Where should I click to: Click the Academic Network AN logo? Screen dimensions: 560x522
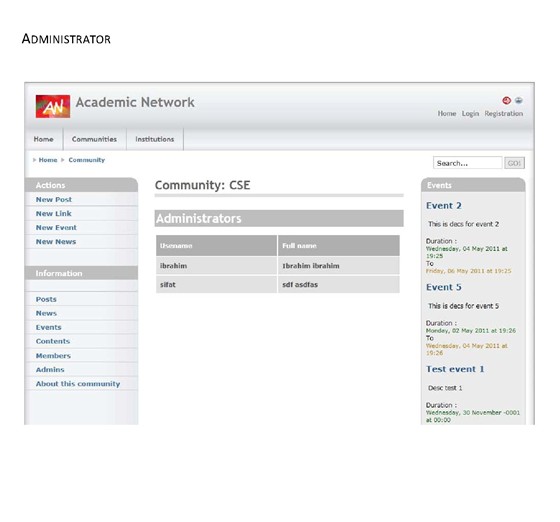click(52, 106)
